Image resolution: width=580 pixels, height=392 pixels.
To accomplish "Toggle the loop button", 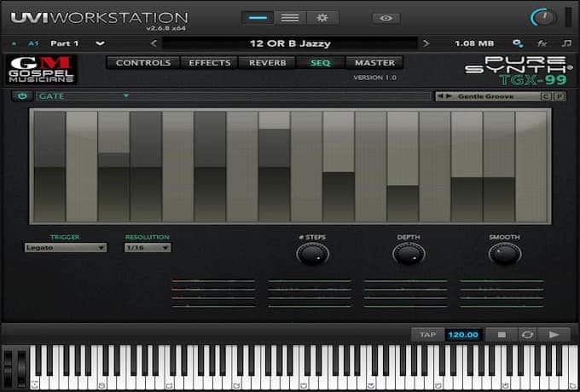I will tap(527, 335).
